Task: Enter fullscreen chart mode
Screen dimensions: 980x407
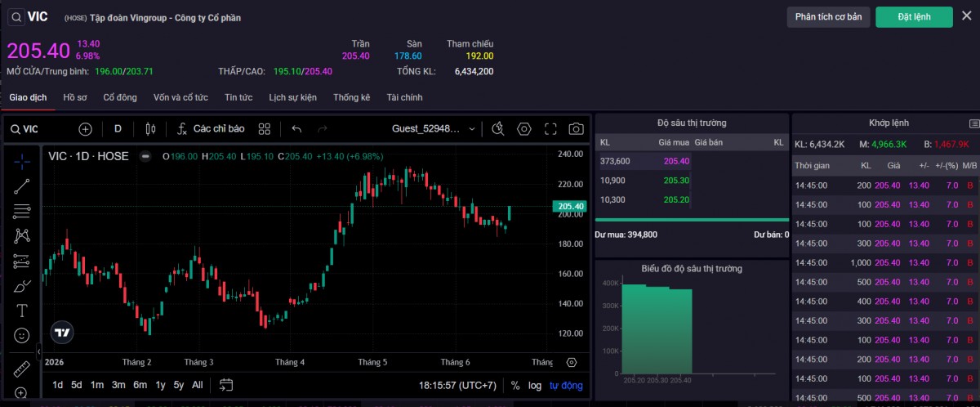Action: coord(550,129)
